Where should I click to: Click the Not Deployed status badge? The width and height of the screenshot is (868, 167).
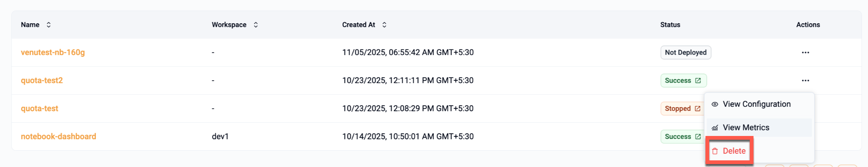click(x=686, y=52)
